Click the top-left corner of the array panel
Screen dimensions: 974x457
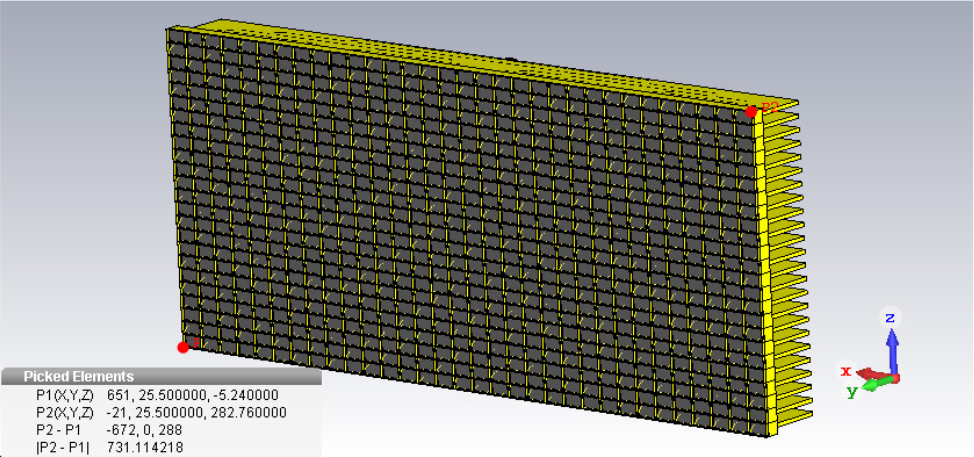[x=167, y=30]
